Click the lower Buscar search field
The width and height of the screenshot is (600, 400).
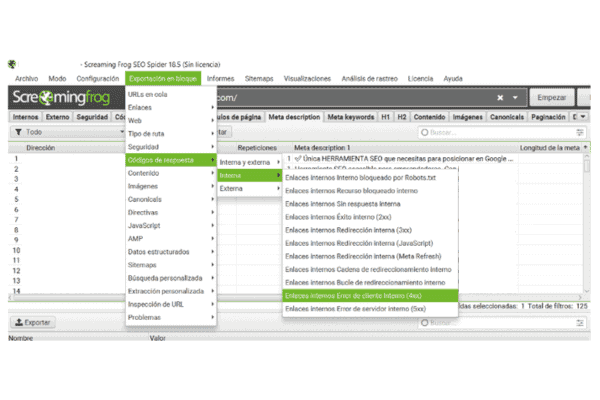click(501, 323)
